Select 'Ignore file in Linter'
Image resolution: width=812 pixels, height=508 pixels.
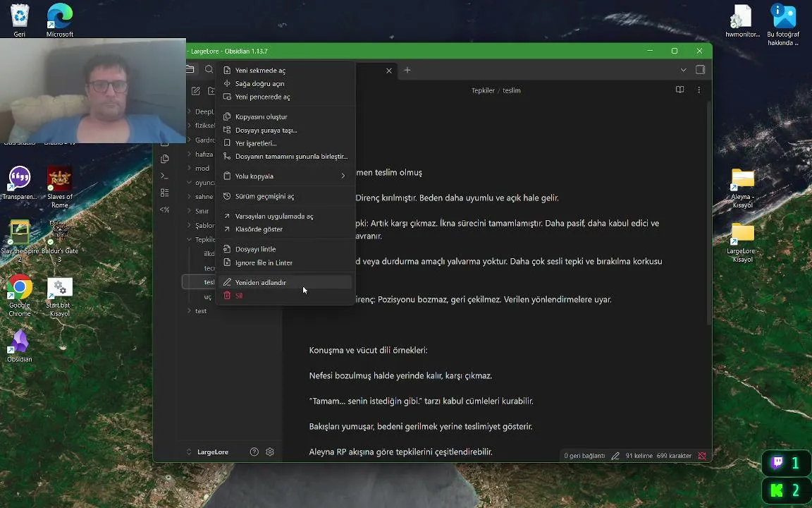point(286,262)
